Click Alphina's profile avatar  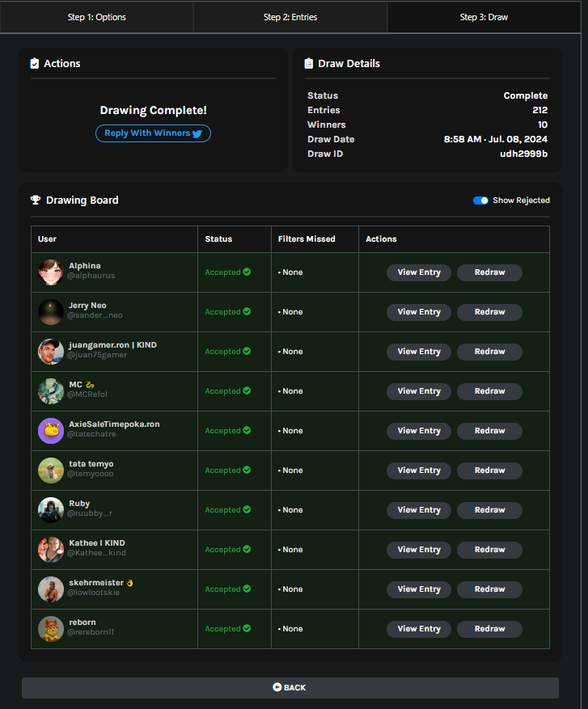(51, 272)
